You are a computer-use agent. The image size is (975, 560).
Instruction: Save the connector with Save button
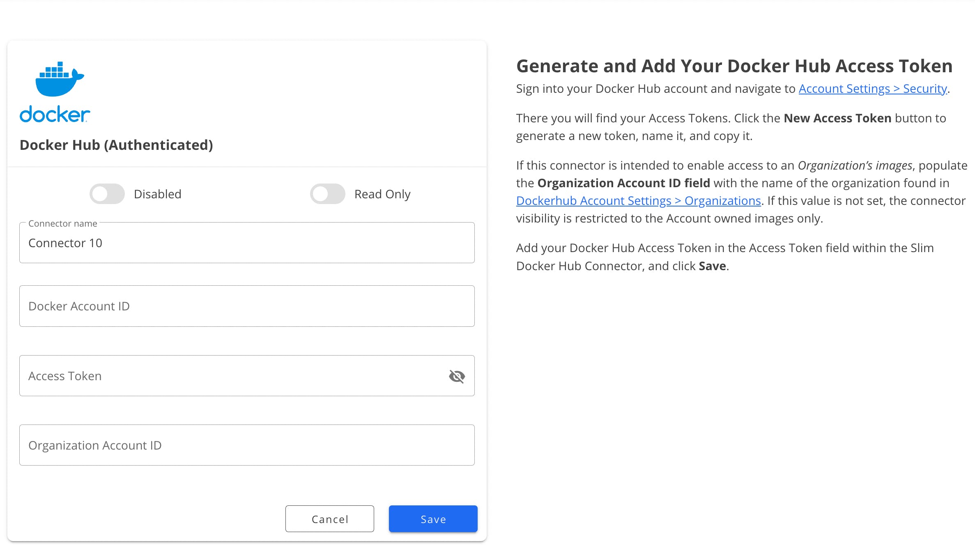pyautogui.click(x=433, y=519)
